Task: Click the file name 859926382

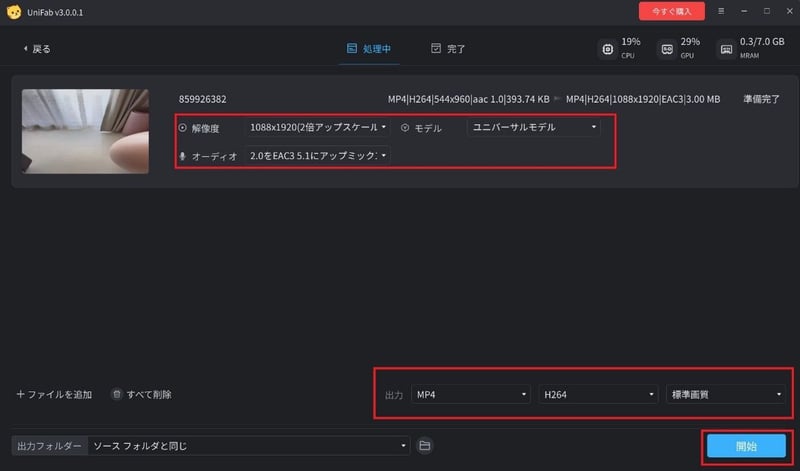Action: (x=203, y=99)
